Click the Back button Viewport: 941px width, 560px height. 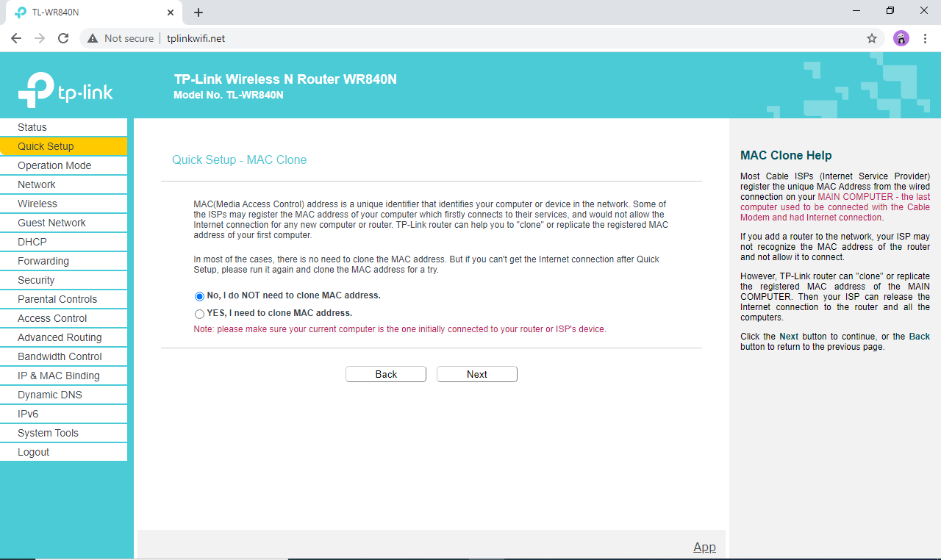click(x=386, y=374)
